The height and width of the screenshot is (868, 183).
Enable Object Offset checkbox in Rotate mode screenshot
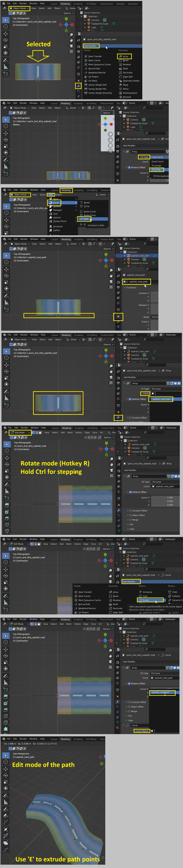tap(130, 515)
